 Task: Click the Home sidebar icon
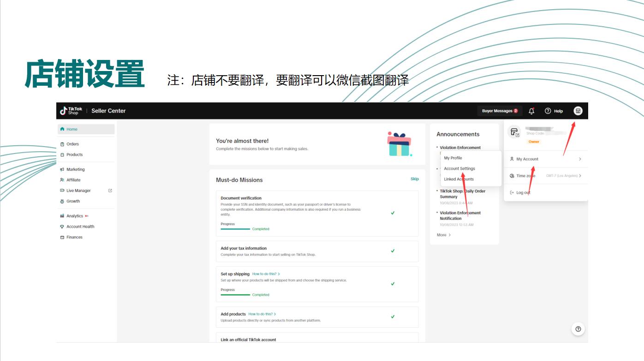pos(62,129)
